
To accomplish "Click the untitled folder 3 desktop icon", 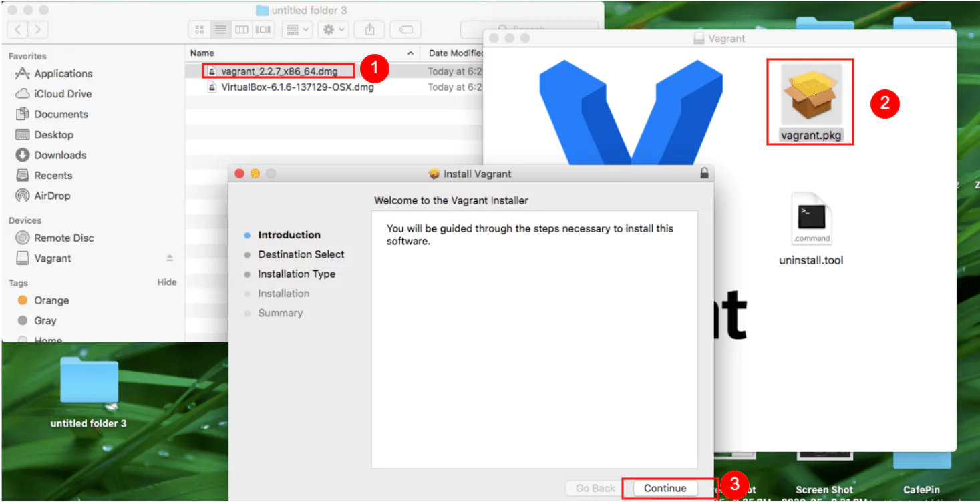I will 89,381.
